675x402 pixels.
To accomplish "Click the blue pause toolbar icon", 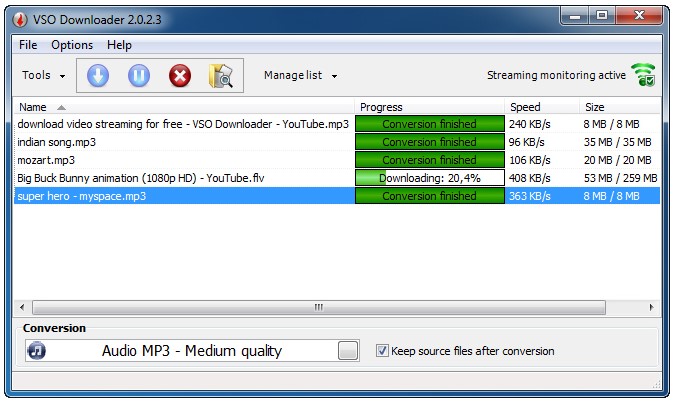I will [139, 76].
